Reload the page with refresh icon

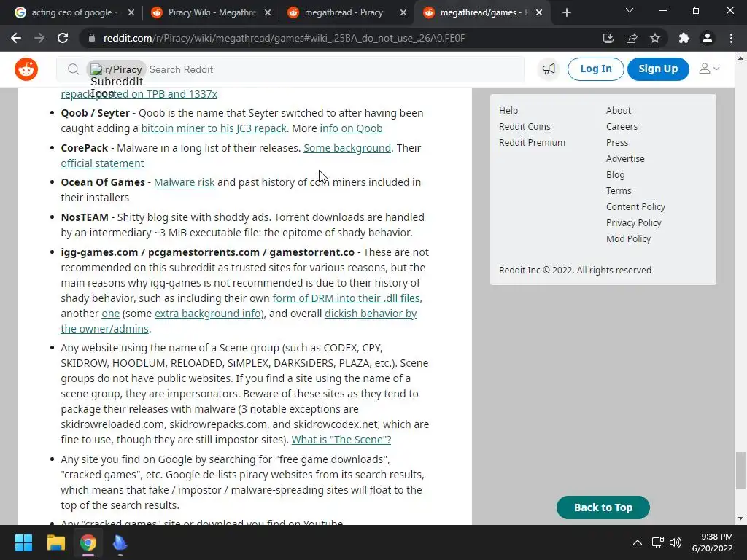click(63, 38)
